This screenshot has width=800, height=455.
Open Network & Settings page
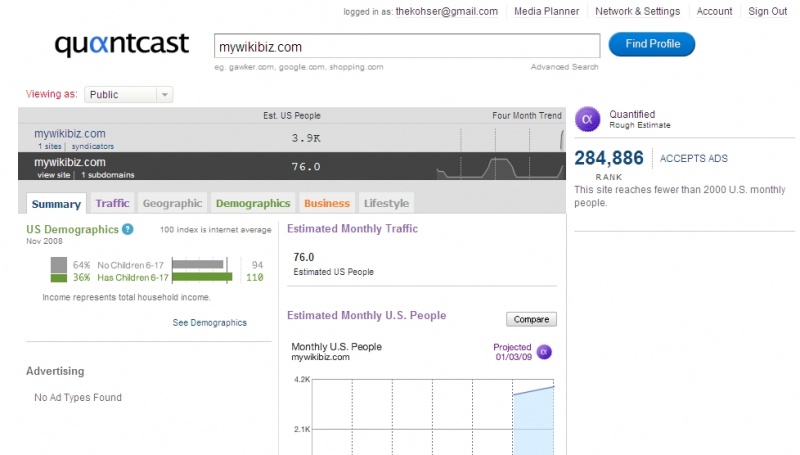(637, 11)
